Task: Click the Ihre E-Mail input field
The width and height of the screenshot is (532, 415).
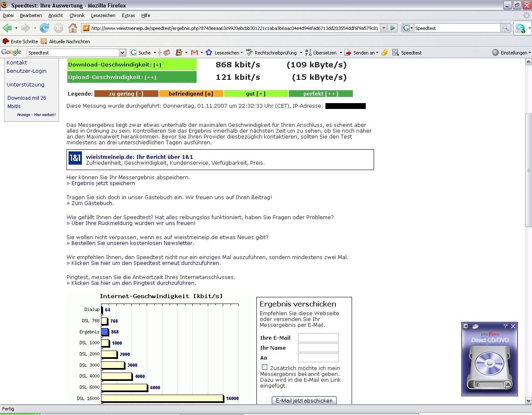Action: coord(318,338)
